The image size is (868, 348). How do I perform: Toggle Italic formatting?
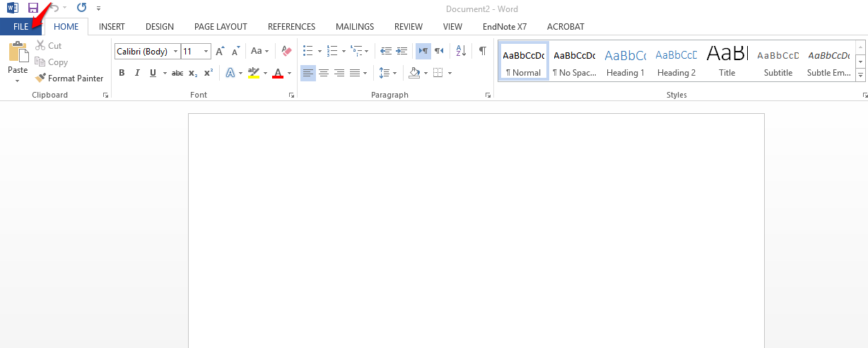(137, 73)
